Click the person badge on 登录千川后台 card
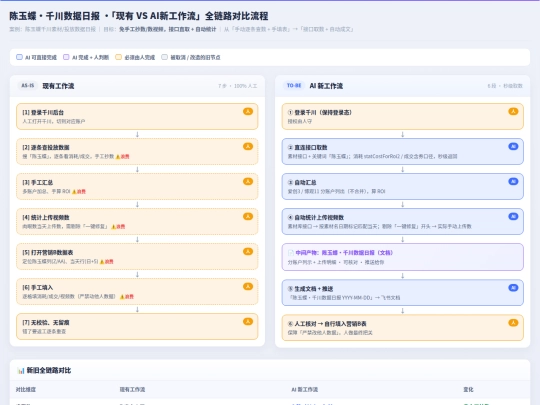Viewport: 540px width, 405px height. tap(248, 112)
